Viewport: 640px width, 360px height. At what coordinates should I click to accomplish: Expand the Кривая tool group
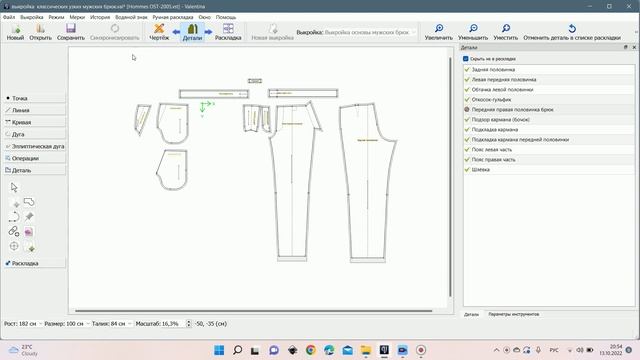pyautogui.click(x=34, y=122)
